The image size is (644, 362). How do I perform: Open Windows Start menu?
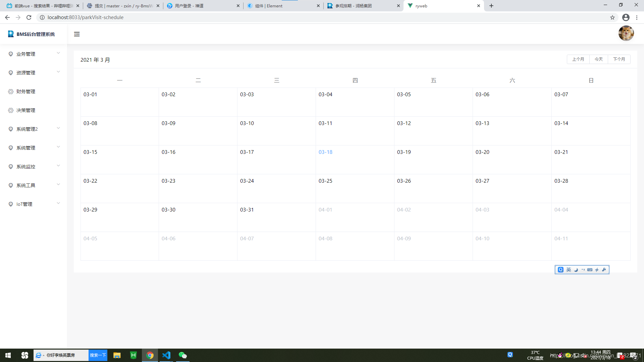point(8,355)
